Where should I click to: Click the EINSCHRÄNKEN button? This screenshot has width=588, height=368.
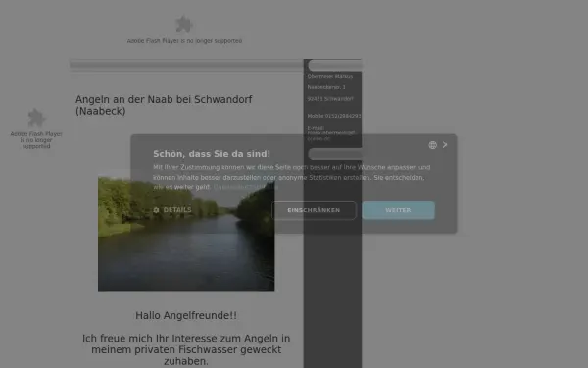pos(314,210)
